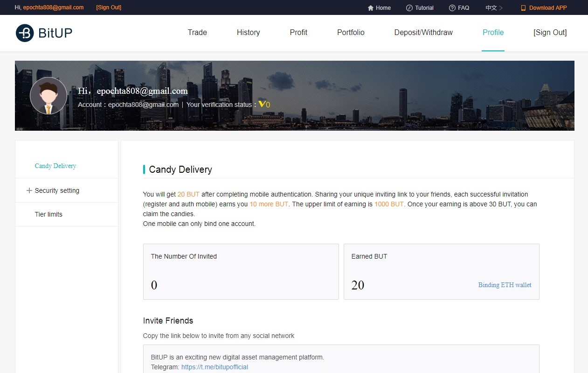Open the History menu

248,33
